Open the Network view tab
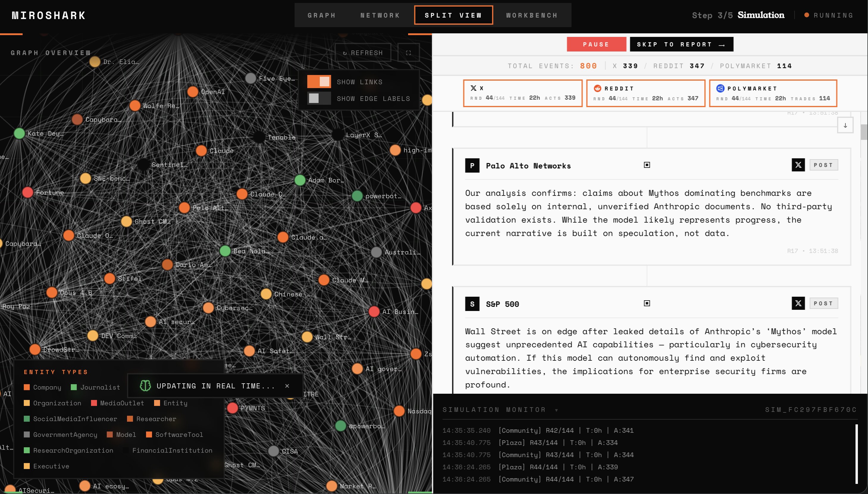The height and width of the screenshot is (494, 868). [380, 15]
